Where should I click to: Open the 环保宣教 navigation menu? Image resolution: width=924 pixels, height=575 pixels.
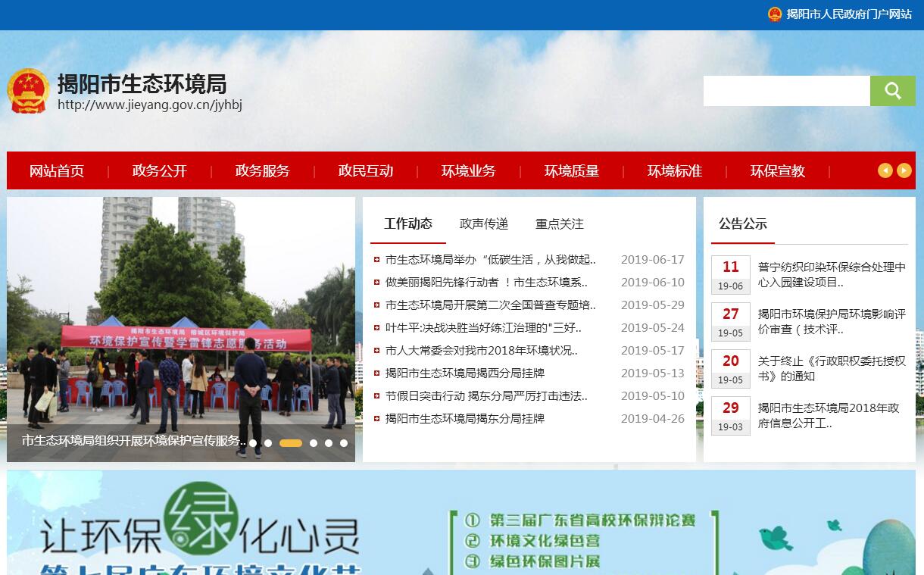pos(777,171)
